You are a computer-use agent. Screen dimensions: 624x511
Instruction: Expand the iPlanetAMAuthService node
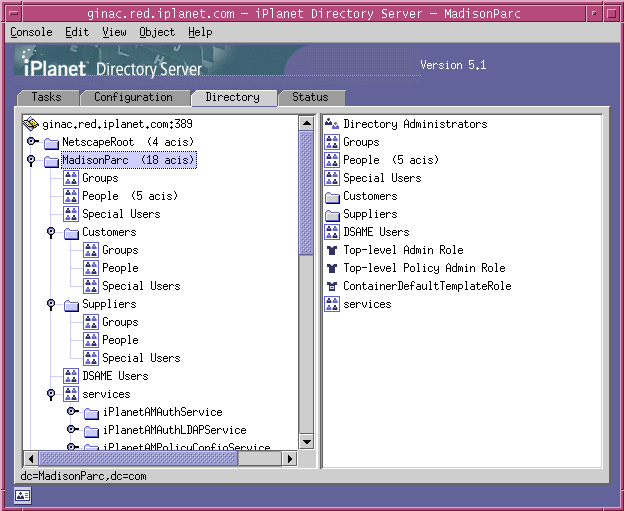72,411
